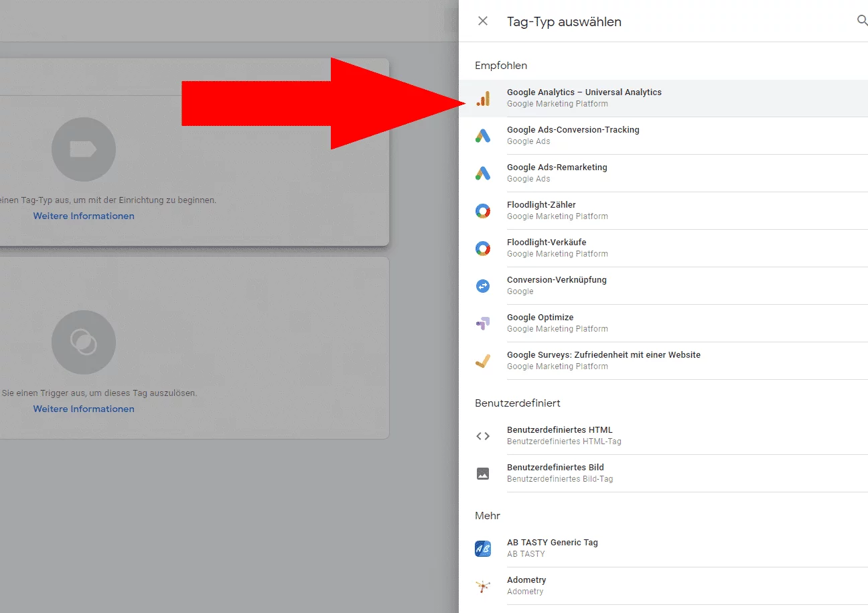This screenshot has height=613, width=868.
Task: Select Google Analytics – Universal Analytics
Action: 663,98
